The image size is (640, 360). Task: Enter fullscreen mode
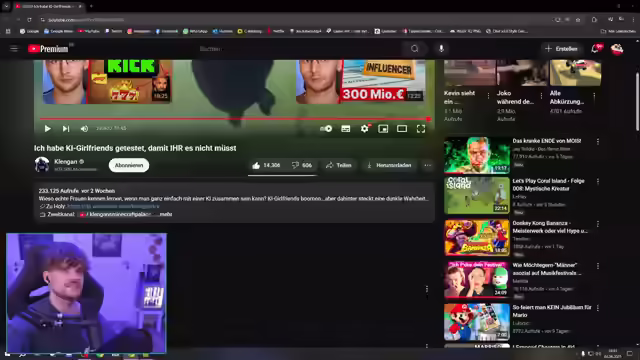coord(421,129)
